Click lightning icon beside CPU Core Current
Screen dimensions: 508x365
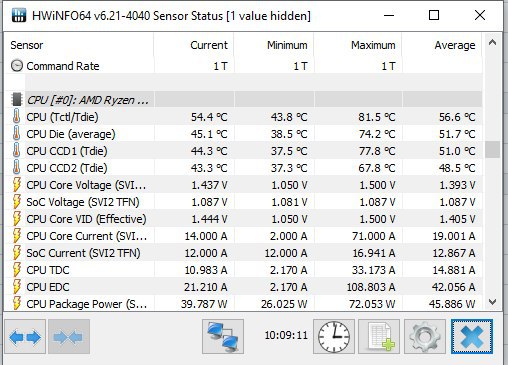pyautogui.click(x=17, y=236)
